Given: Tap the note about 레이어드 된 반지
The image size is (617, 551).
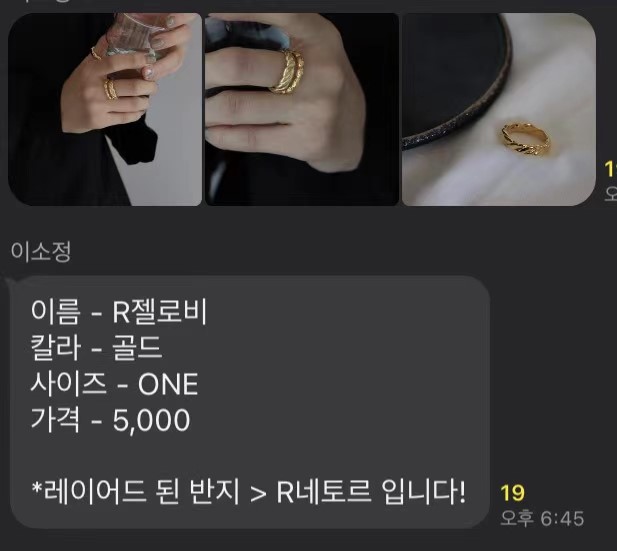Looking at the screenshot, I should tap(249, 492).
